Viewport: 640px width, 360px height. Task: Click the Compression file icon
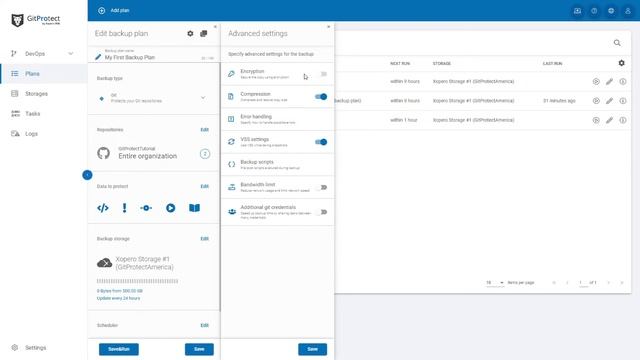pyautogui.click(x=231, y=97)
